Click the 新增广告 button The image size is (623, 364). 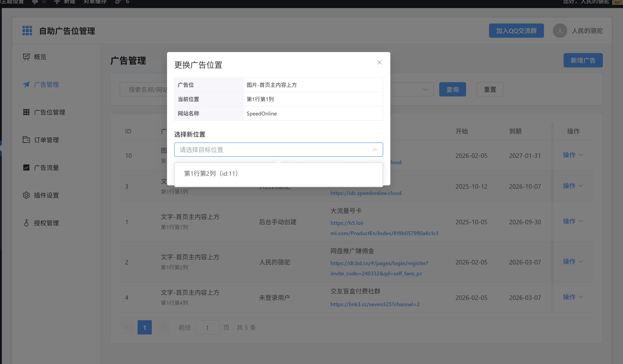(x=583, y=60)
